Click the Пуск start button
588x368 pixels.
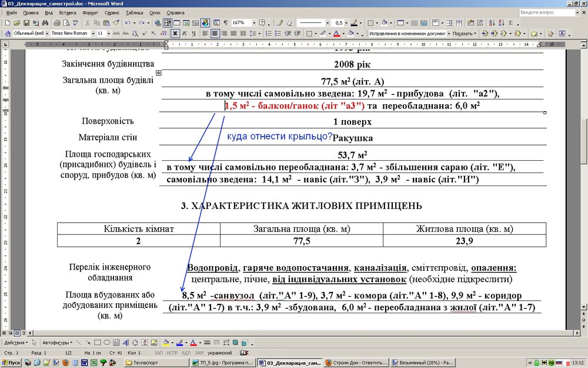pyautogui.click(x=11, y=363)
